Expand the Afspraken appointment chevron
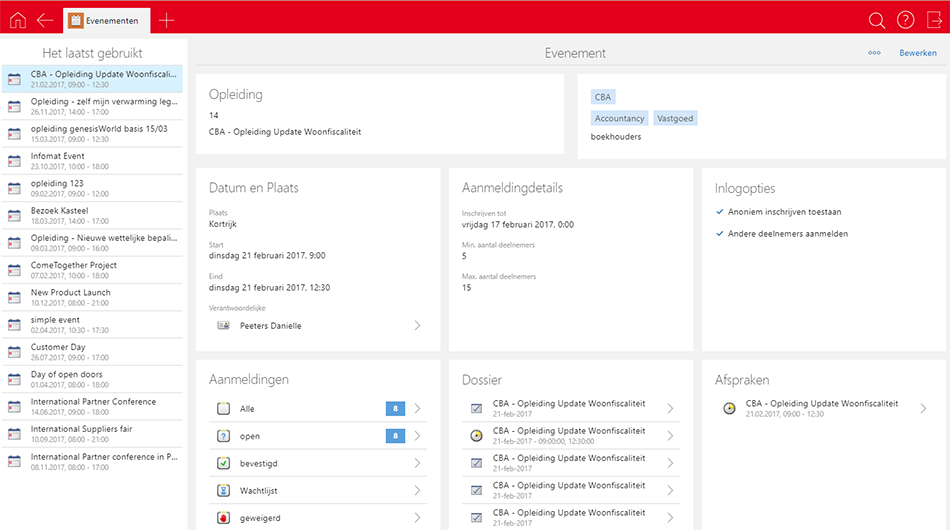This screenshot has height=530, width=950. pos(923,408)
